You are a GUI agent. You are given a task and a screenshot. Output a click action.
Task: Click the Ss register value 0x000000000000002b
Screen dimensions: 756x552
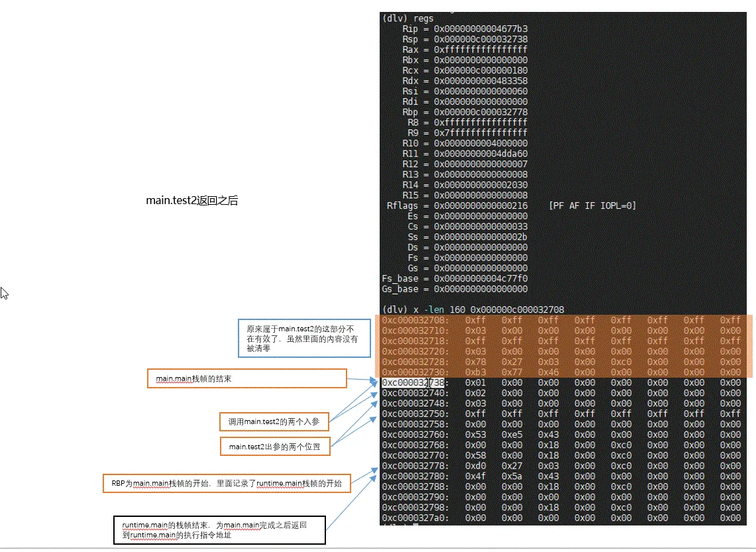click(480, 237)
